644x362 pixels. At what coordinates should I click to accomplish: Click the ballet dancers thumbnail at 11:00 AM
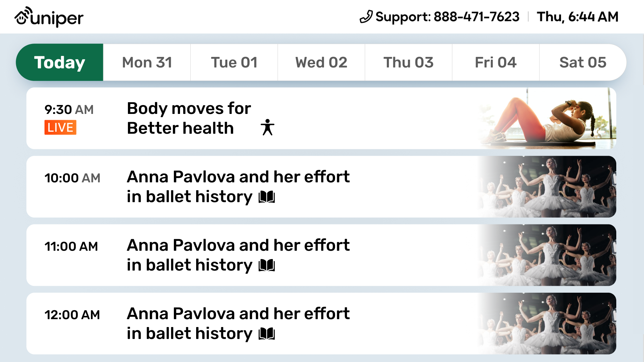pyautogui.click(x=547, y=255)
